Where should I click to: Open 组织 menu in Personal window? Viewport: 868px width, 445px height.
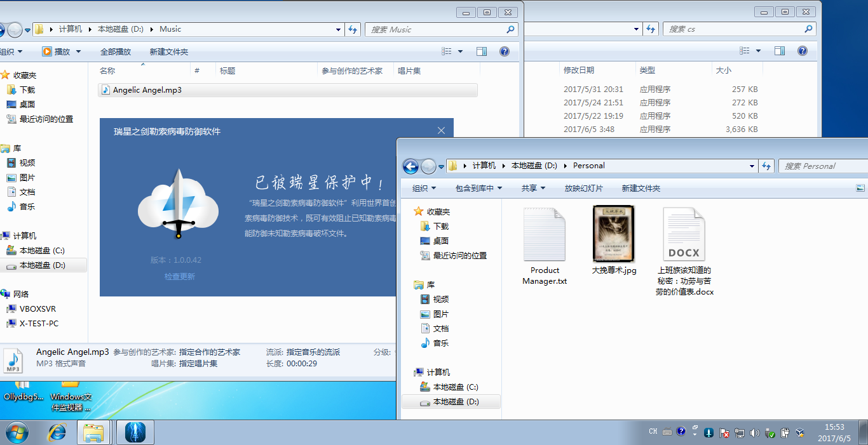(424, 189)
